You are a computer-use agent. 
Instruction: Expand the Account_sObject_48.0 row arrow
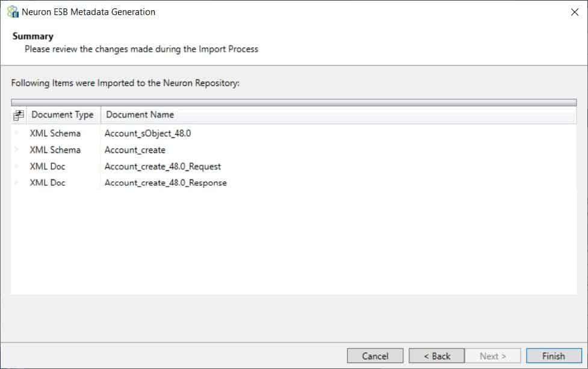point(16,133)
